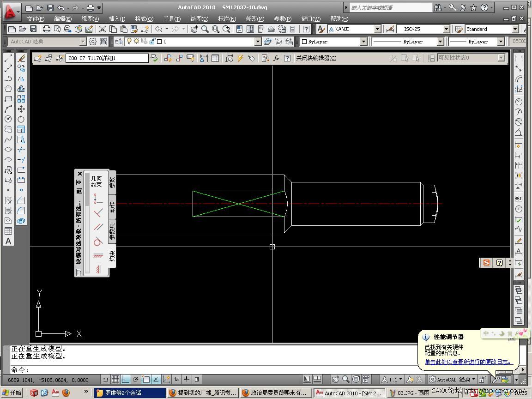Toggle Polar tracking in status bar

pyautogui.click(x=136, y=379)
